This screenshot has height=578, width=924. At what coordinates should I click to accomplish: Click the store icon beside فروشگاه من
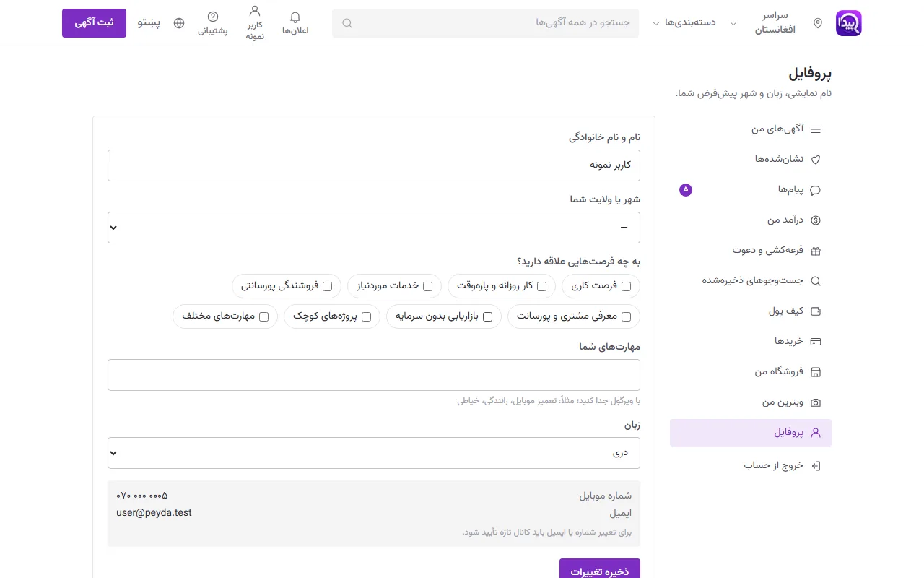click(816, 372)
